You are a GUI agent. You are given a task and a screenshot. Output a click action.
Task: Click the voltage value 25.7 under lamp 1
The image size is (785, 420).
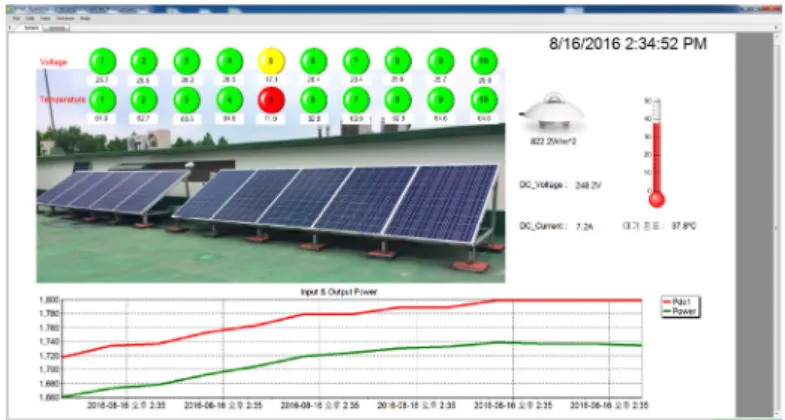point(102,80)
